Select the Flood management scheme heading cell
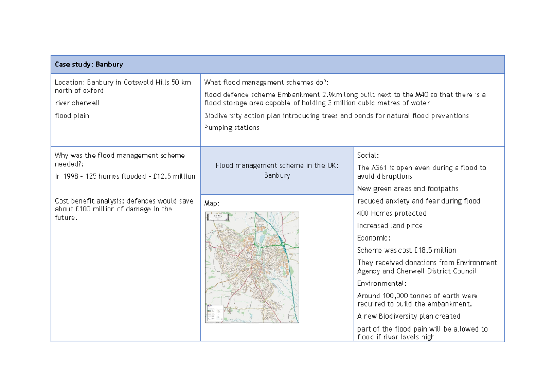The width and height of the screenshot is (554, 392). point(277,170)
